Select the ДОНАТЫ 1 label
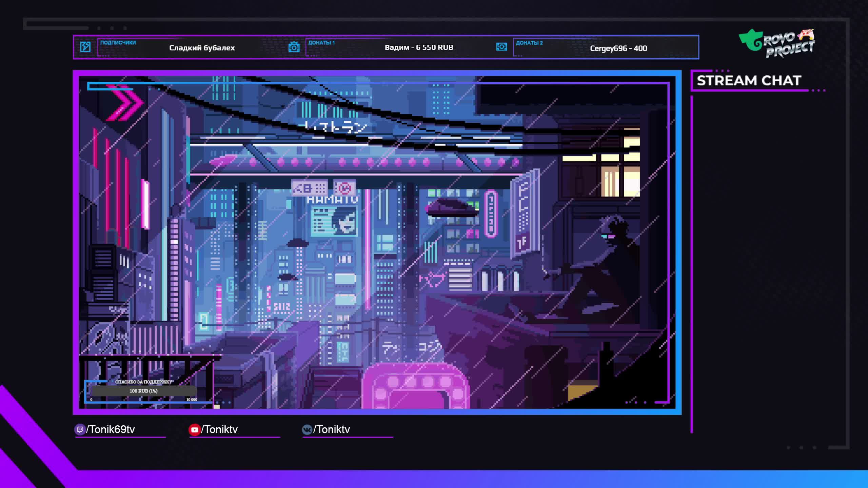 coord(321,43)
